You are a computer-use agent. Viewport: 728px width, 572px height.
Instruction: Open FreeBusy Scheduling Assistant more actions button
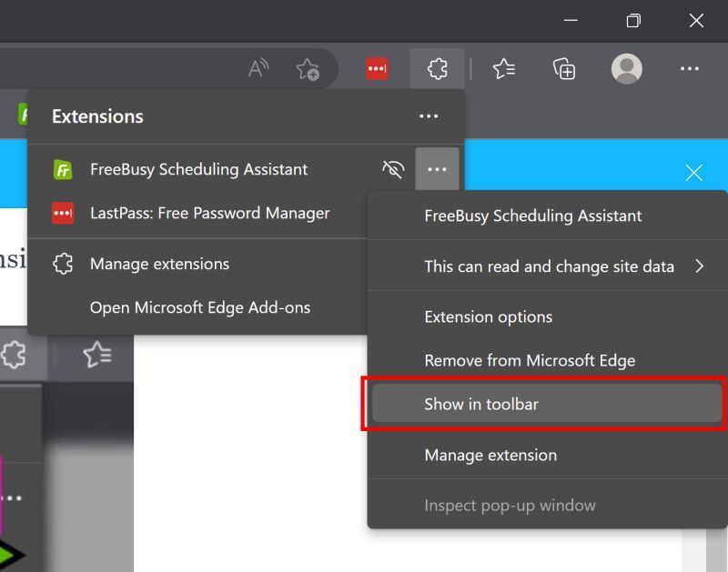pos(437,169)
